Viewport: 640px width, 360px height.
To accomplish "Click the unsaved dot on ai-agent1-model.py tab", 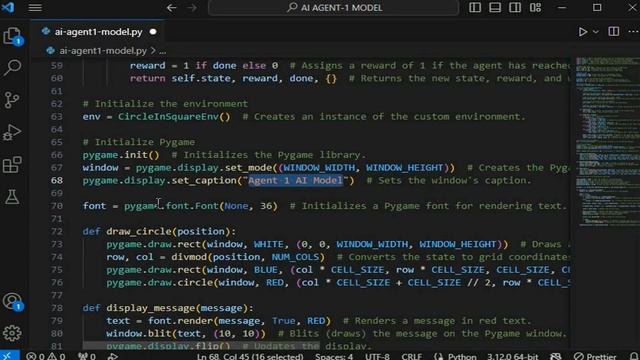I will click(153, 32).
